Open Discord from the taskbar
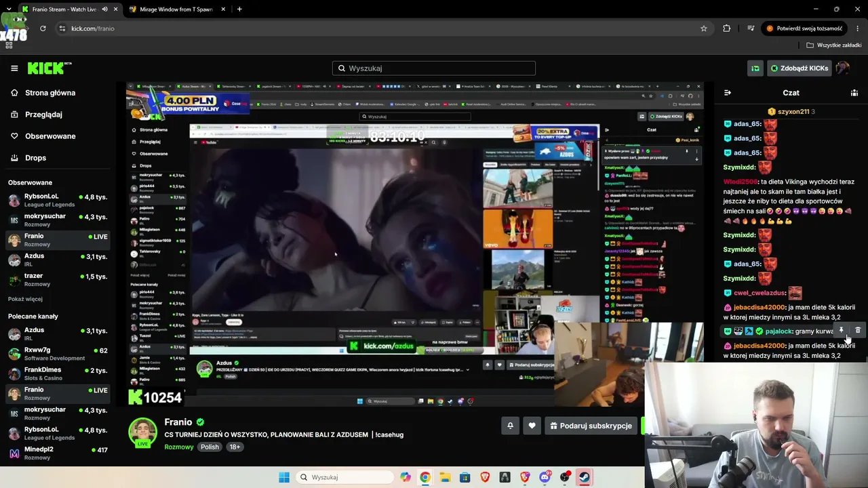This screenshot has width=868, height=488. coord(545,477)
